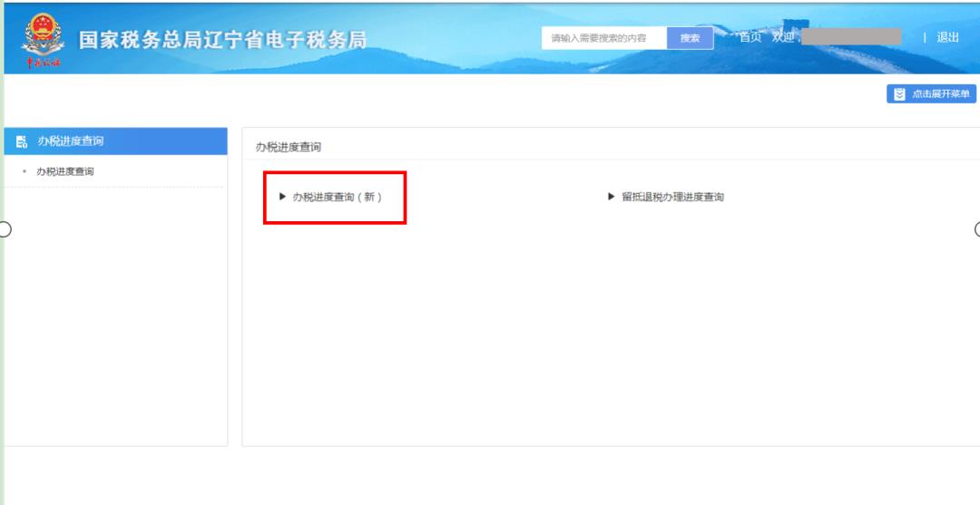
Task: Go to 首页 home link in header
Action: click(750, 37)
